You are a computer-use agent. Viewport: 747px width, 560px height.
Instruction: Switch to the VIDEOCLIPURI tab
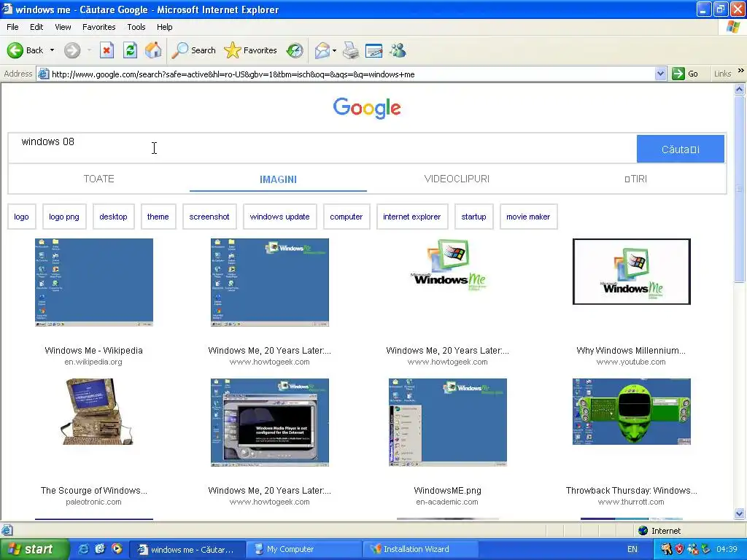(x=457, y=179)
